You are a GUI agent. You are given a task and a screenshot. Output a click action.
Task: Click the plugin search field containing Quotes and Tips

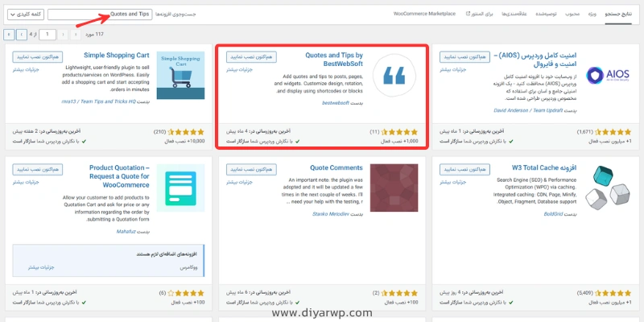point(100,14)
